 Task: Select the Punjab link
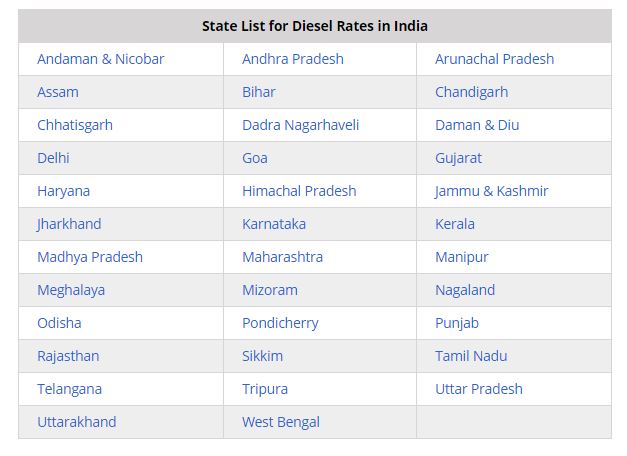456,323
